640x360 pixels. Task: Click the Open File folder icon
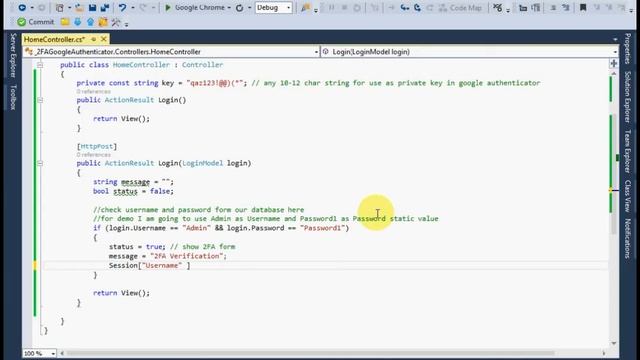click(x=80, y=8)
